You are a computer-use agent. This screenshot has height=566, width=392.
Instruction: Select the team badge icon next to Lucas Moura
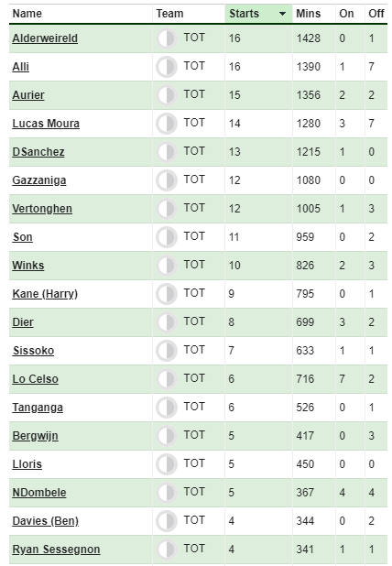[167, 124]
